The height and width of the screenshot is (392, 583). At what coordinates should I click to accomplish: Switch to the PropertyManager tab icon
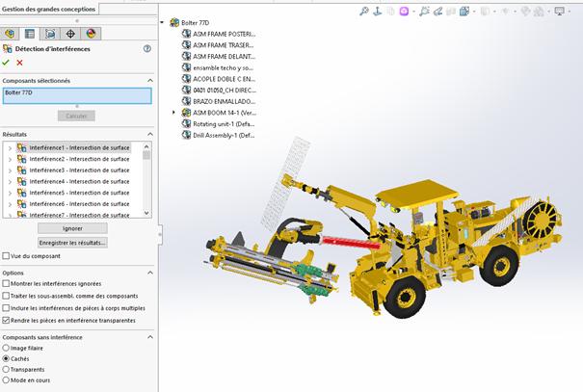pos(30,33)
